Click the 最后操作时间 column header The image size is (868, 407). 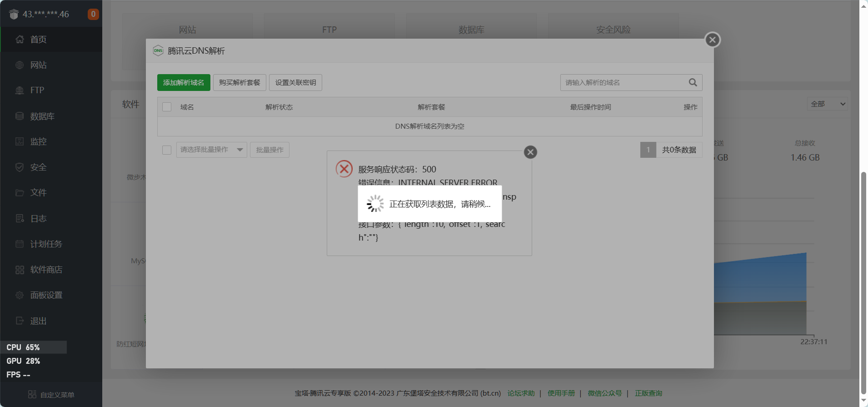tap(590, 107)
